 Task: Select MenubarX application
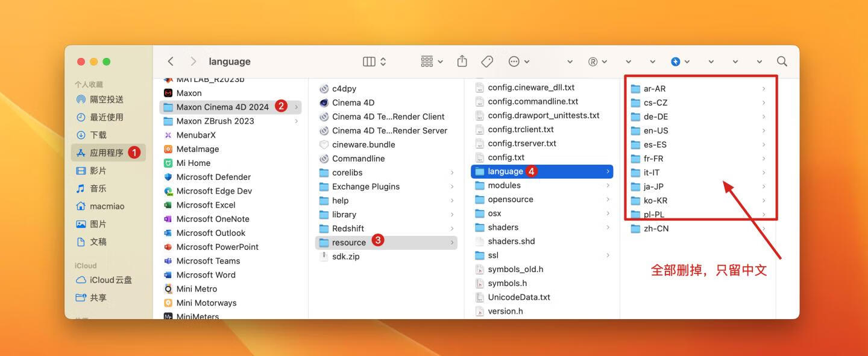[x=231, y=135]
